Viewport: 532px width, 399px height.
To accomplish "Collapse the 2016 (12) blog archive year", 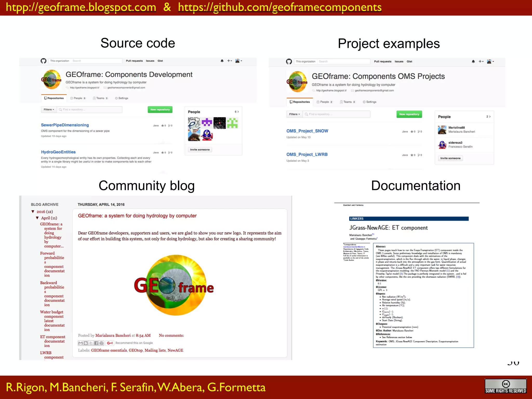I will pos(33,212).
